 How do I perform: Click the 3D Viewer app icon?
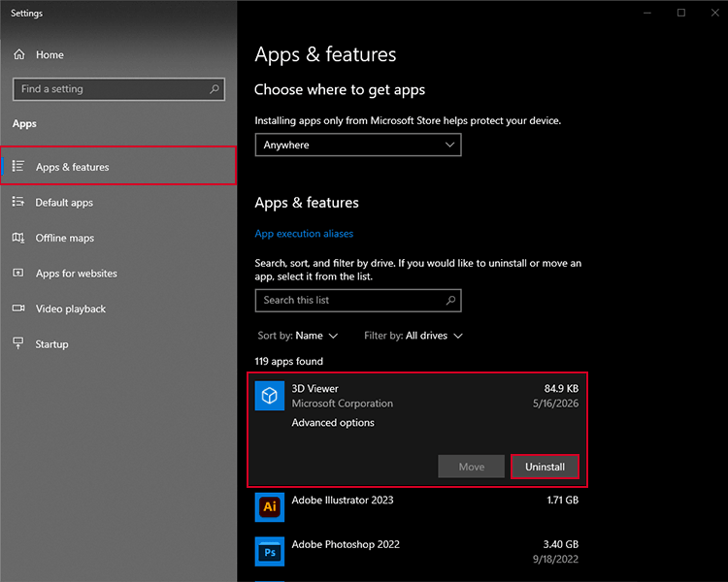(x=269, y=396)
